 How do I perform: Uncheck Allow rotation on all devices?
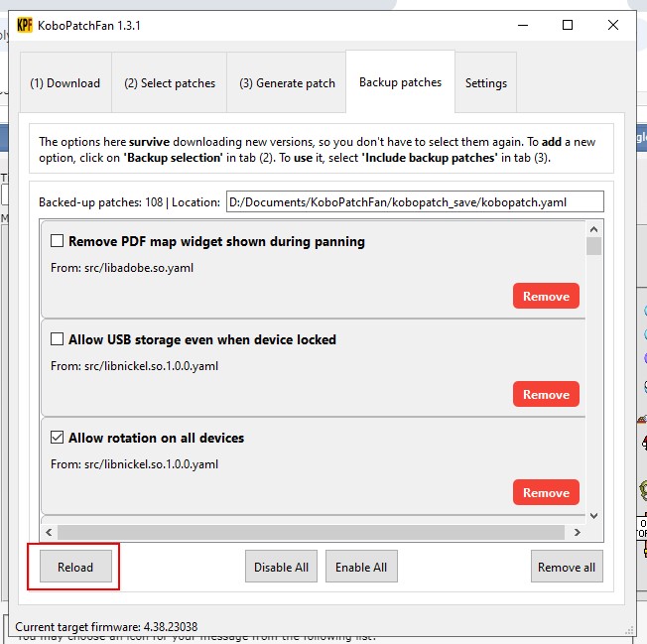(57, 438)
